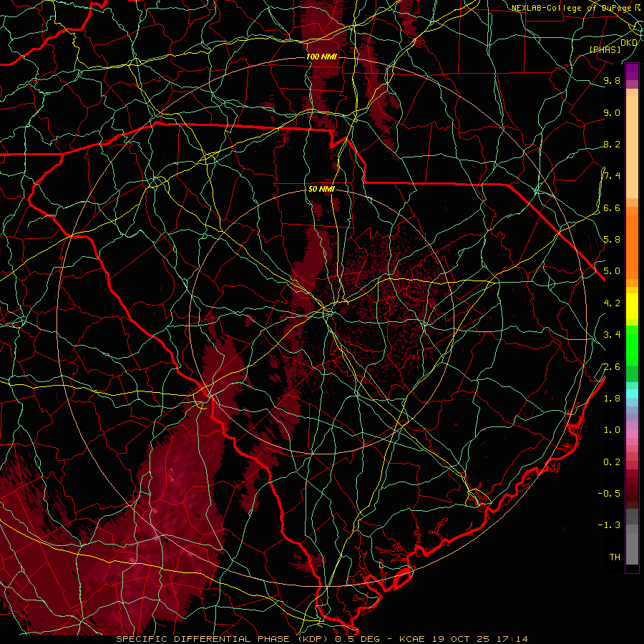The width and height of the screenshot is (644, 644).
Task: Click the -1.3 value on the color scale
Action: point(609,525)
